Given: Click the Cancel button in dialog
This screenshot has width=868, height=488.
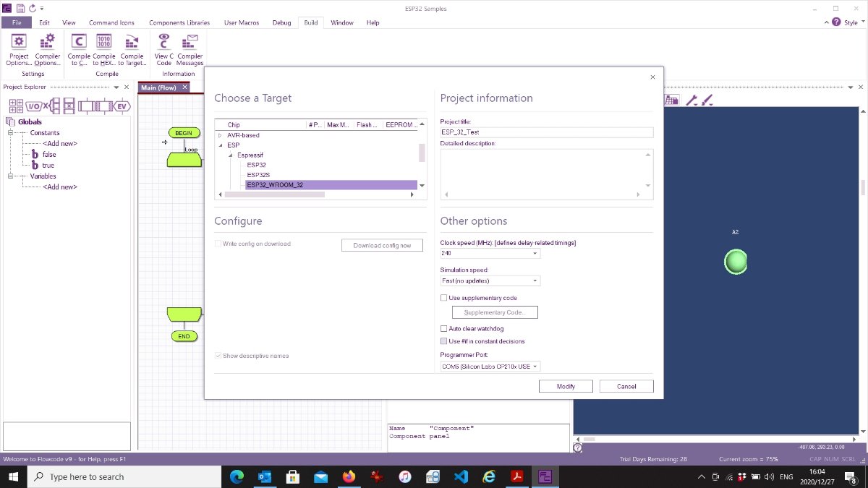Looking at the screenshot, I should point(626,386).
